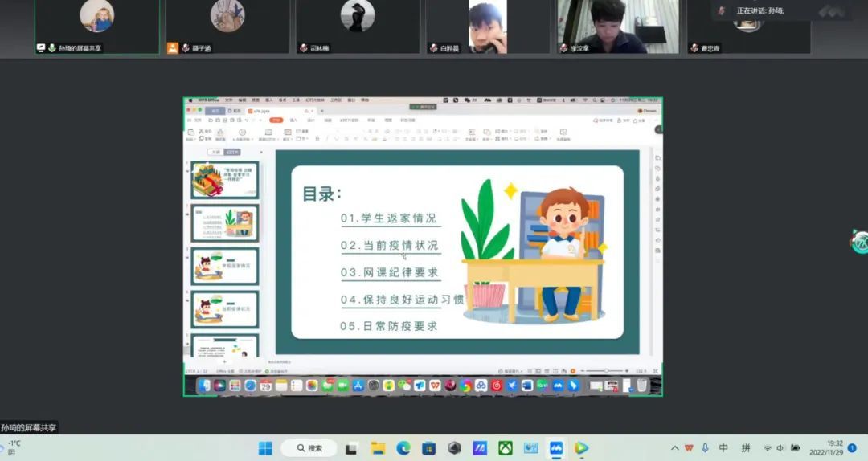Click the microphone icon in system tray
The image size is (868, 461).
(x=705, y=448)
